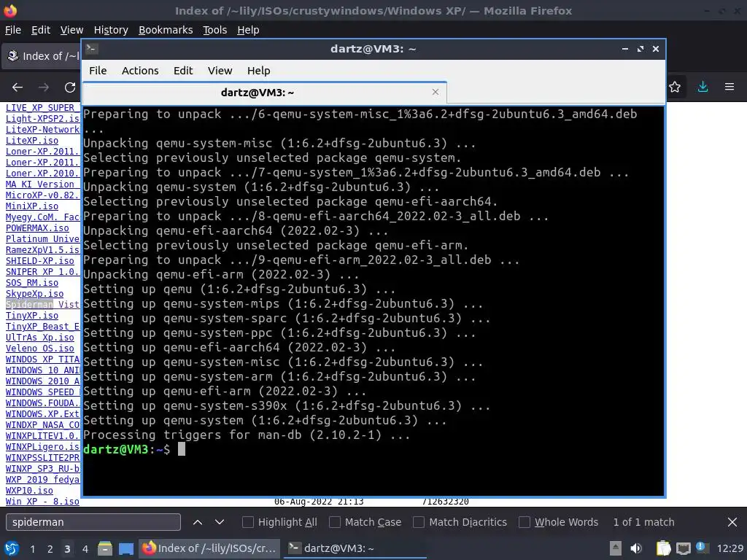This screenshot has width=747, height=560.
Task: Open Firefox Tools menu
Action: tap(215, 30)
